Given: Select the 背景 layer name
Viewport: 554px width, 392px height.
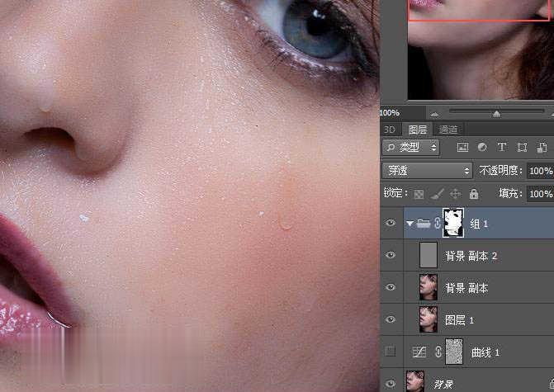Looking at the screenshot, I should 444,385.
